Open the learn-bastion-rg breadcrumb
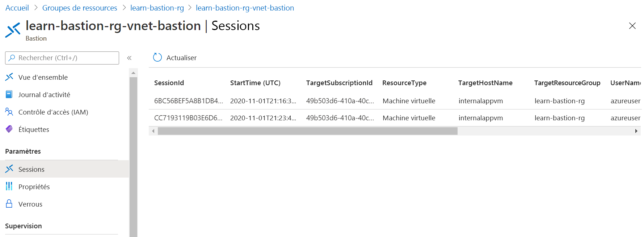 [x=157, y=8]
